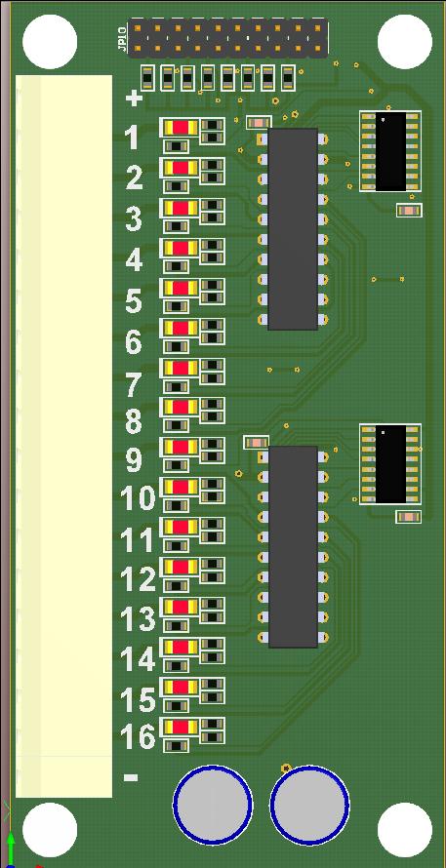The image size is (446, 868).
Task: Select the red LED beside number 15
Action: (x=182, y=687)
